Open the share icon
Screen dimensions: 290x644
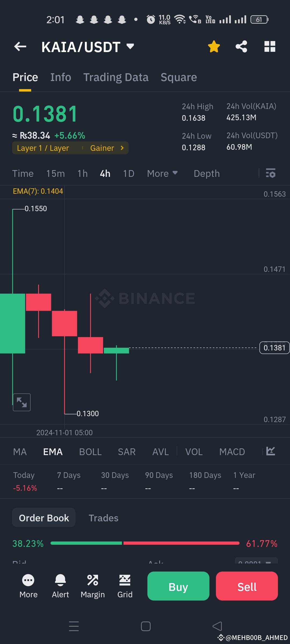tap(241, 47)
